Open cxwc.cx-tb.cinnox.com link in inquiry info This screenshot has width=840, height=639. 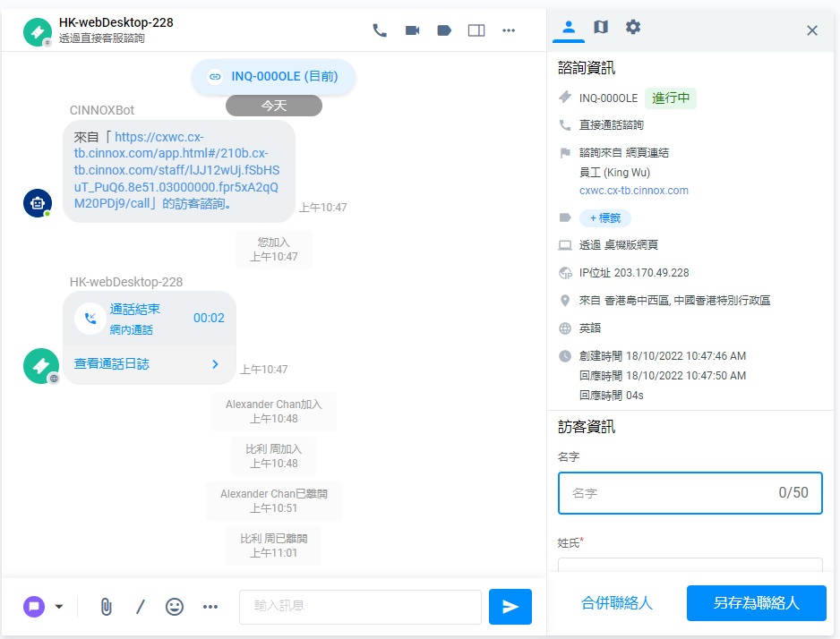[x=634, y=191]
